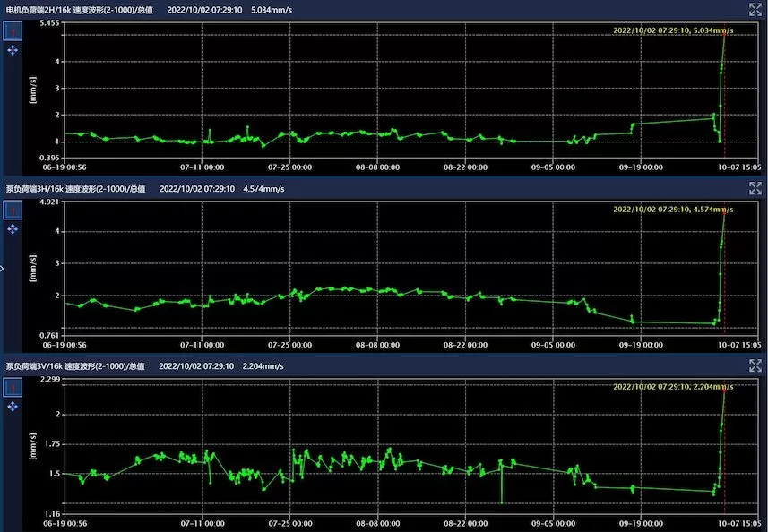Click the 电机负荷端2H/16k chart title
This screenshot has width=768, height=532.
click(x=79, y=10)
